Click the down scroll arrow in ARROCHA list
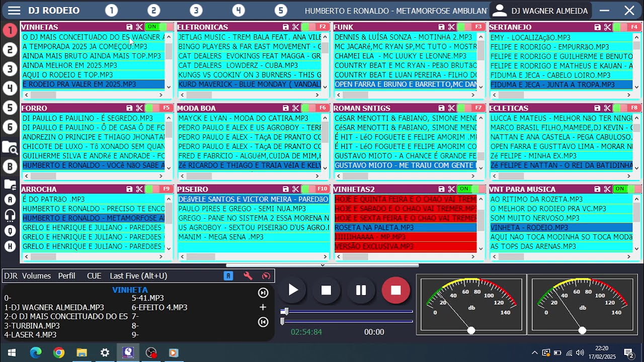The width and height of the screenshot is (644, 362). pos(169,248)
